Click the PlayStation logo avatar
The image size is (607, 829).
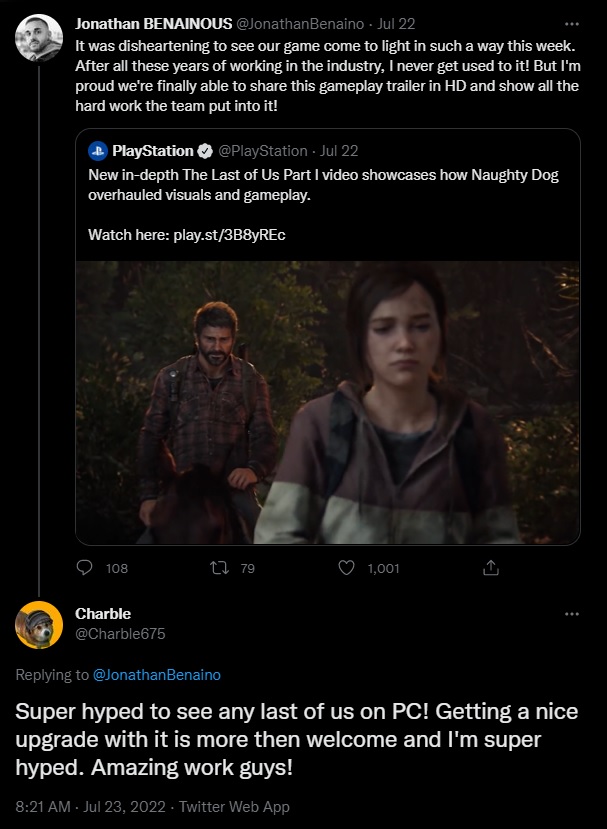[x=98, y=151]
